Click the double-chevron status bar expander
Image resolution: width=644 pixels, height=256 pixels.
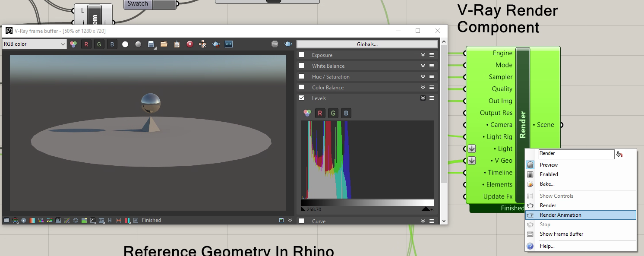(290, 220)
